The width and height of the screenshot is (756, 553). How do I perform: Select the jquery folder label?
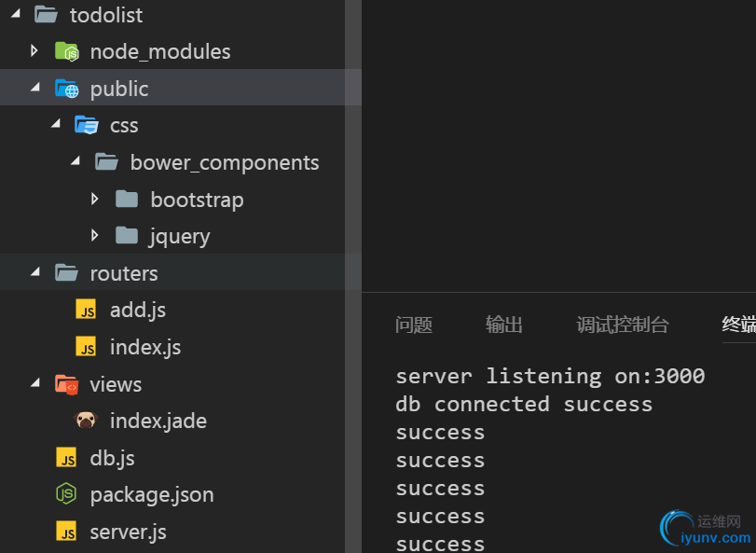[180, 237]
